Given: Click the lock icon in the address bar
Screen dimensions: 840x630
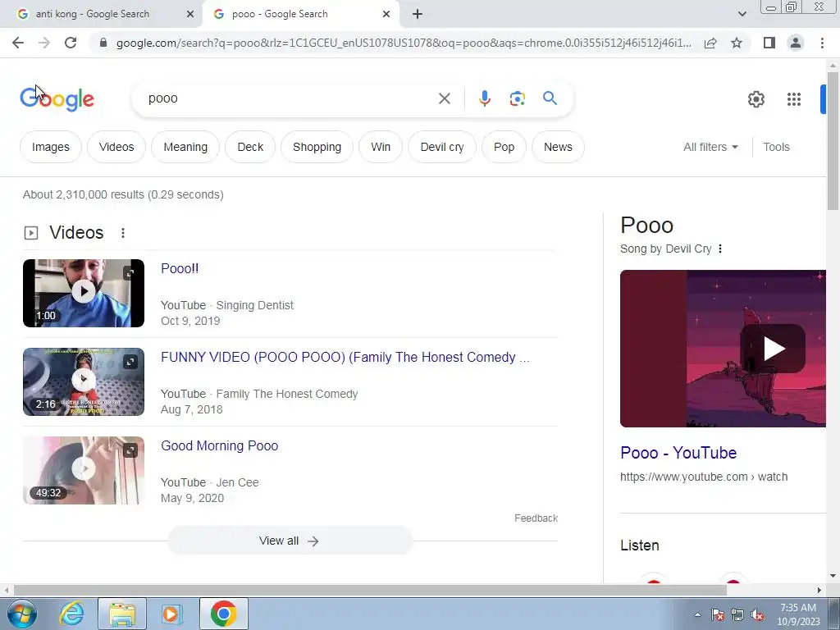Looking at the screenshot, I should point(103,43).
